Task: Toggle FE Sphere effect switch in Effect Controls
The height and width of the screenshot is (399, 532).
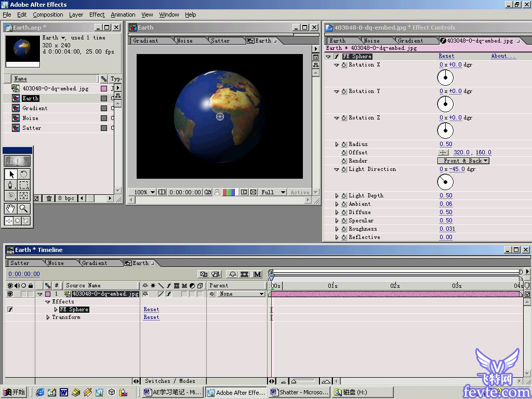Action: click(337, 56)
